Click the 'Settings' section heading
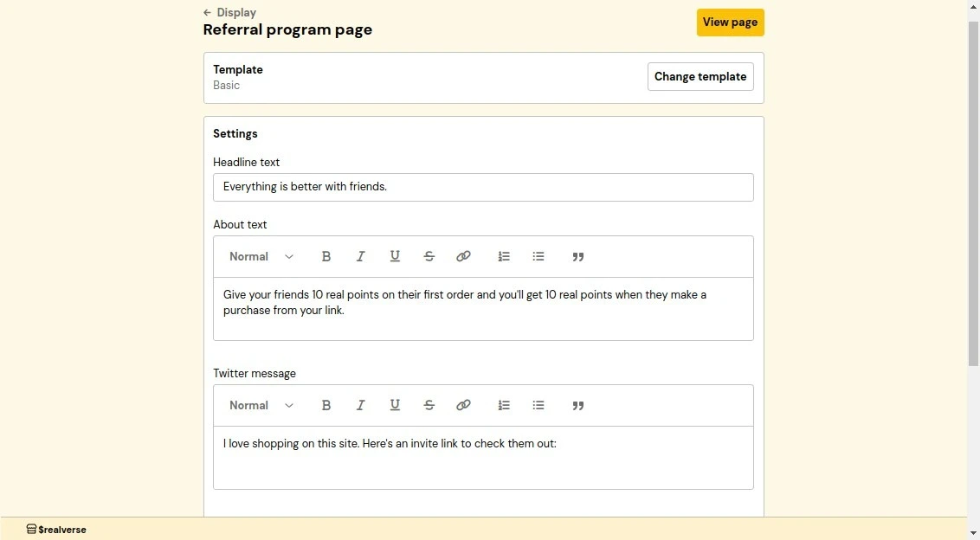 point(235,134)
